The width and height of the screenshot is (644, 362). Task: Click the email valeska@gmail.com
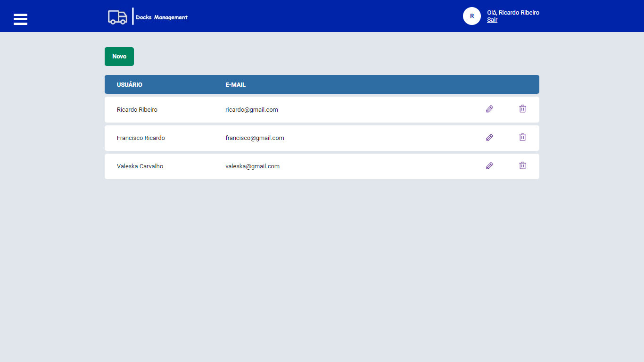253,166
